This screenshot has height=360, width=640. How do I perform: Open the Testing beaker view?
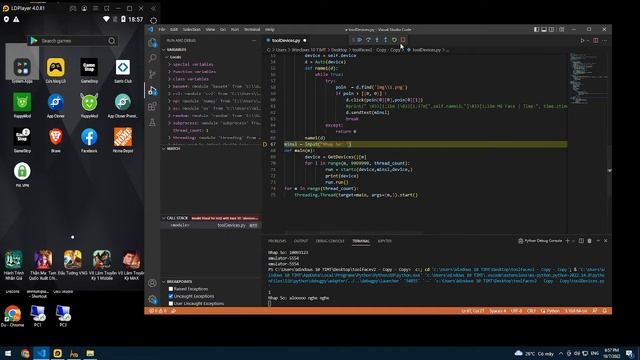(x=152, y=122)
